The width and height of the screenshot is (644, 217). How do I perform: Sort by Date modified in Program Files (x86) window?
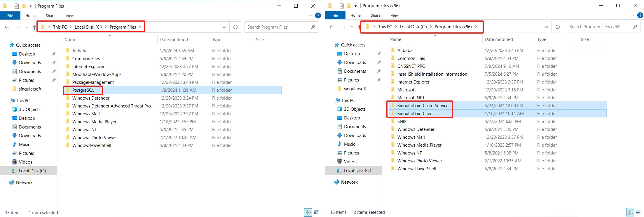(499, 39)
